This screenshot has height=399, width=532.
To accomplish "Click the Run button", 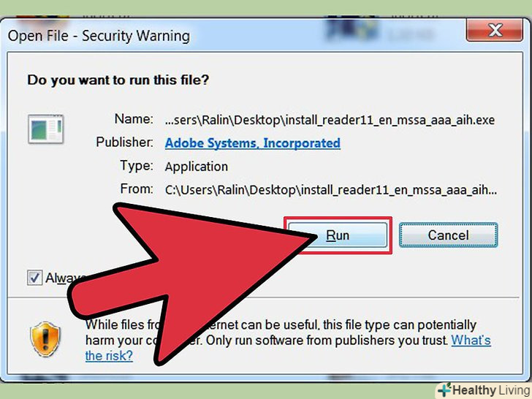I will pos(338,235).
